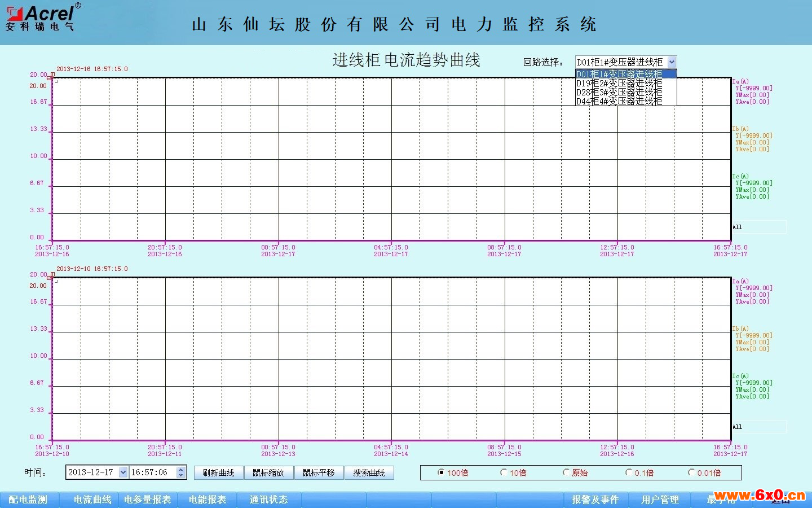The height and width of the screenshot is (508, 812).
Task: Click YAve[0.00] under Ic(A) in lower chart
Action: pos(752,396)
